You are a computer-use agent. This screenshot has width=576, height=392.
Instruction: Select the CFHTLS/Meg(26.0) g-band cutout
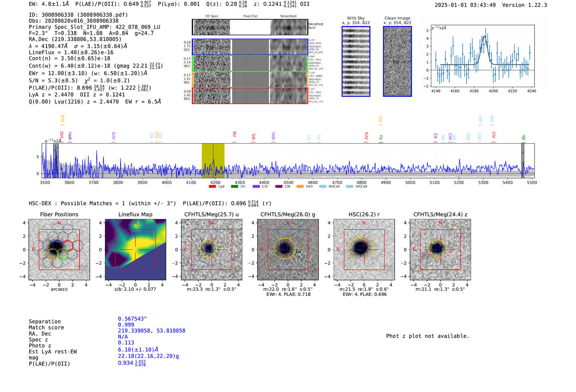[x=288, y=250]
